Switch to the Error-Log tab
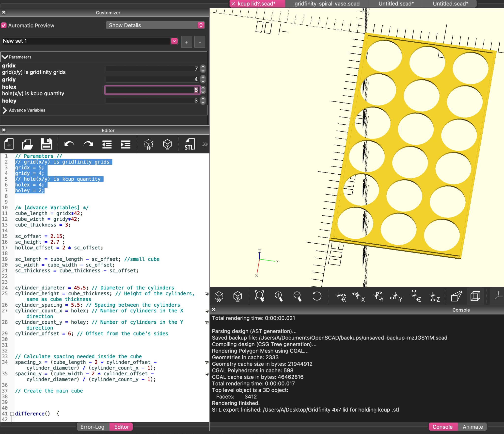This screenshot has width=504, height=434. (x=92, y=427)
